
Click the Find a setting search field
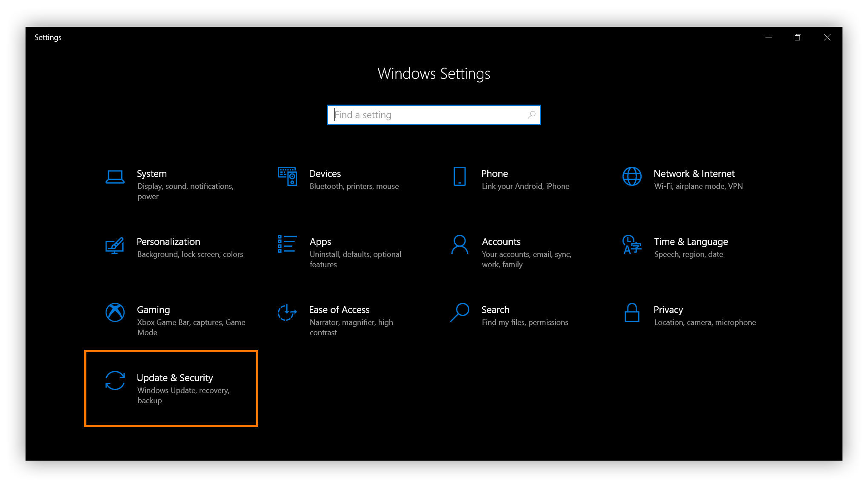click(434, 114)
